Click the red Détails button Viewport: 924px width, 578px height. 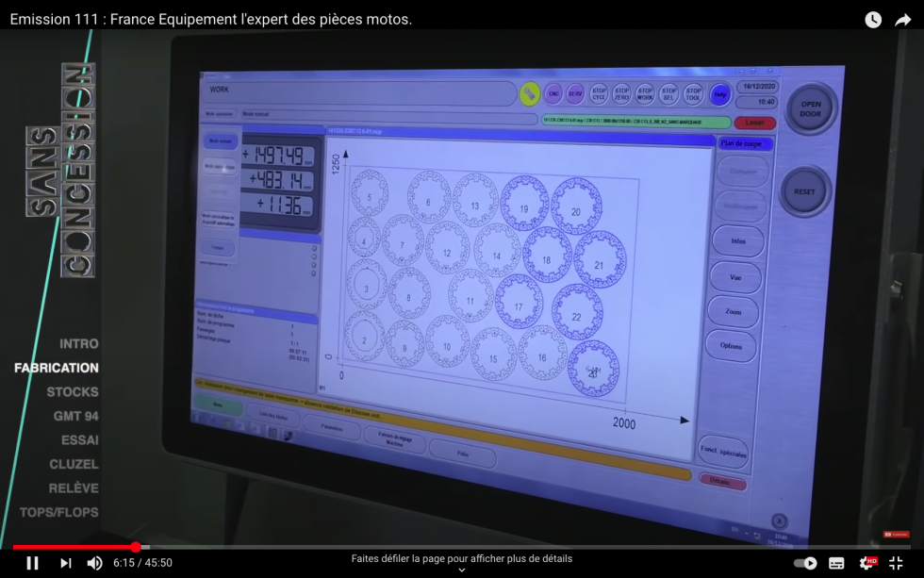(721, 482)
